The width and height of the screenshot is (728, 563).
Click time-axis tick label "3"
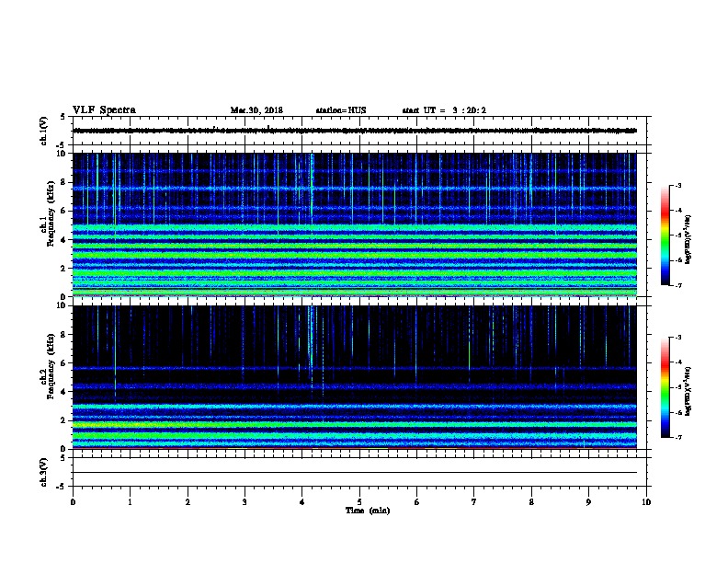click(245, 501)
